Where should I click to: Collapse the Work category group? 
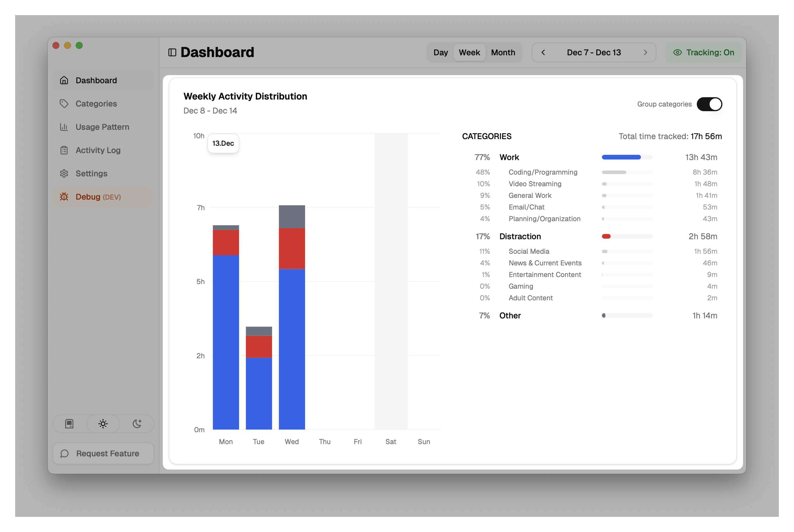pos(509,157)
